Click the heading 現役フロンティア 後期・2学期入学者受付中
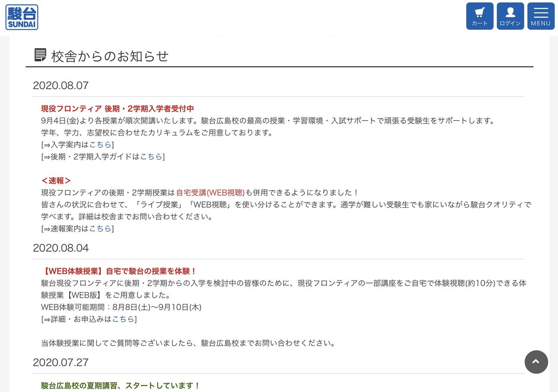558x392 pixels. pos(118,109)
